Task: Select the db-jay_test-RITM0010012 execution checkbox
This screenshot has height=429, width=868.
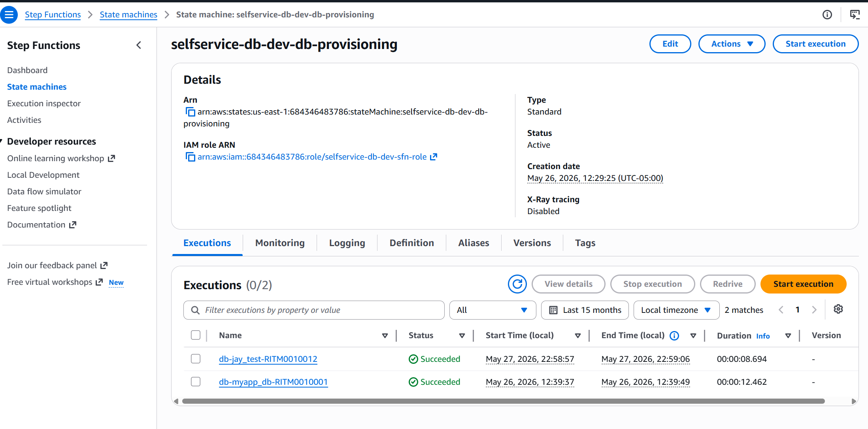Action: 196,359
